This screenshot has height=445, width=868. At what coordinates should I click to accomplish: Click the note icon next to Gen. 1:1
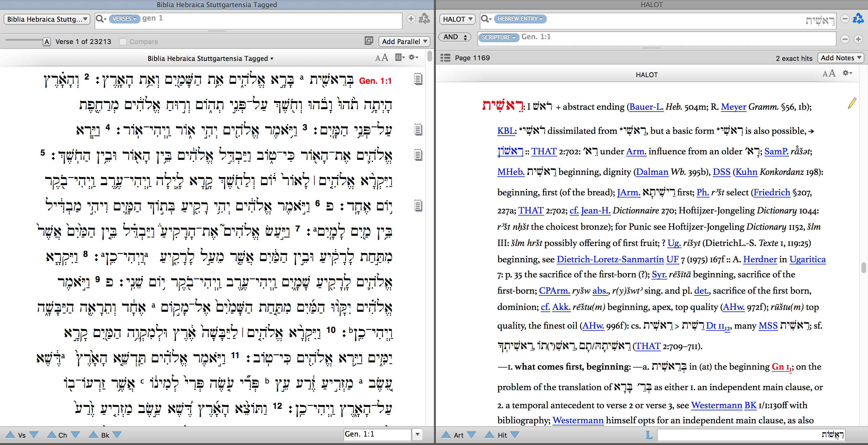click(x=418, y=79)
